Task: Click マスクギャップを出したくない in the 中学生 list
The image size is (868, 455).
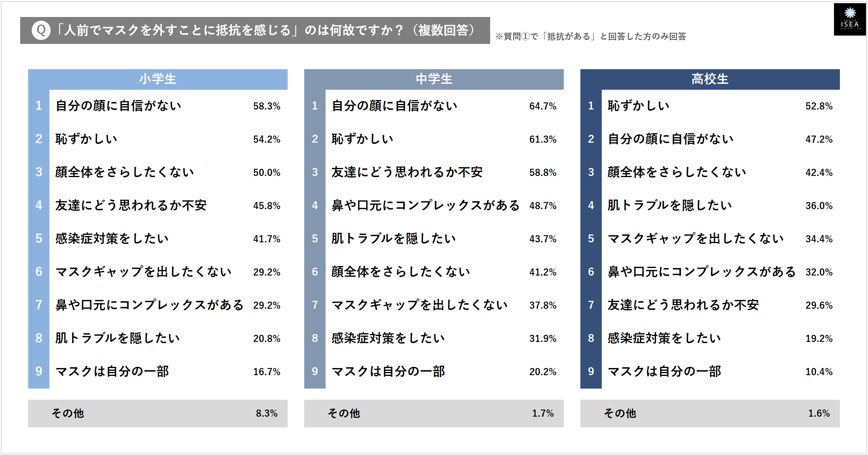Action: click(419, 305)
